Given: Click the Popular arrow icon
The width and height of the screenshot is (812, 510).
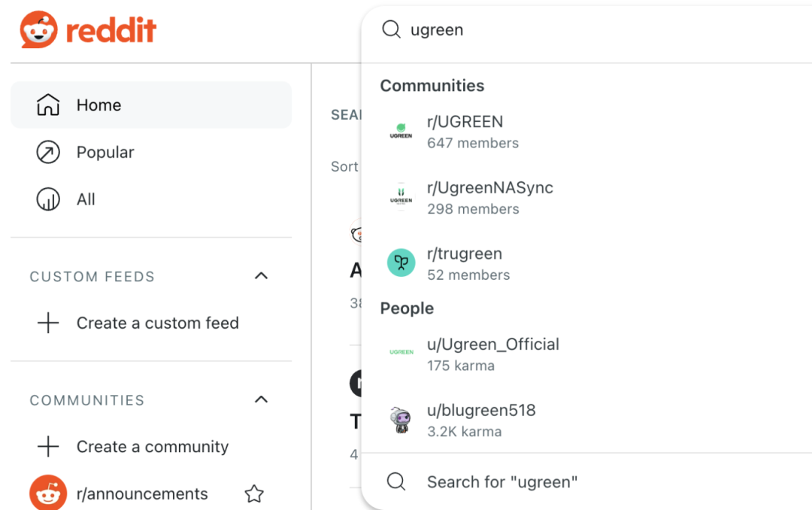Looking at the screenshot, I should tap(48, 153).
